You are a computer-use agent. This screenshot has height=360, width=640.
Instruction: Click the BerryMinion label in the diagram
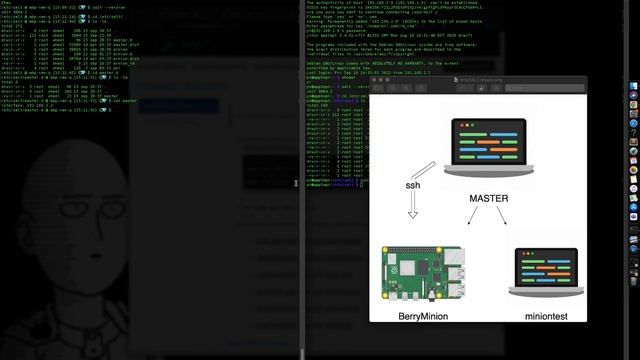point(423,316)
